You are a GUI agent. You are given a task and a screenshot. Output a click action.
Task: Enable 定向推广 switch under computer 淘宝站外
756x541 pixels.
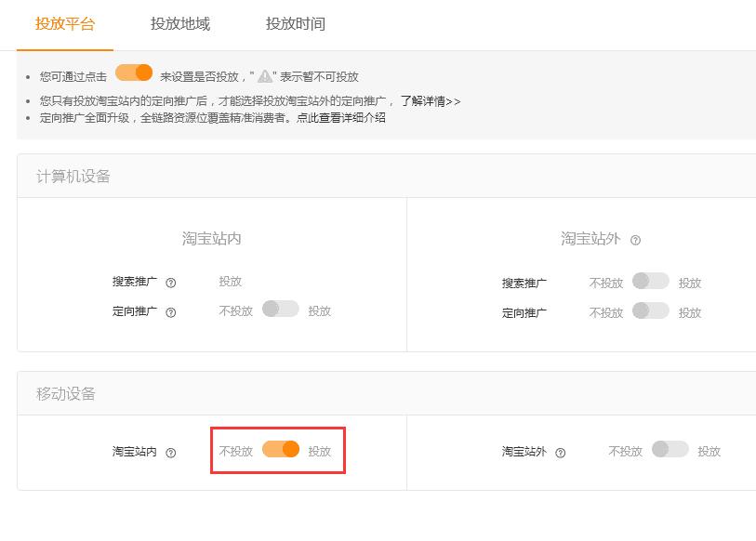point(652,311)
